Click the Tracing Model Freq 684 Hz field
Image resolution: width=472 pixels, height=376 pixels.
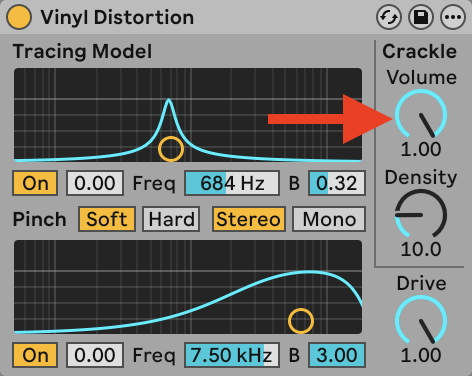(x=232, y=183)
